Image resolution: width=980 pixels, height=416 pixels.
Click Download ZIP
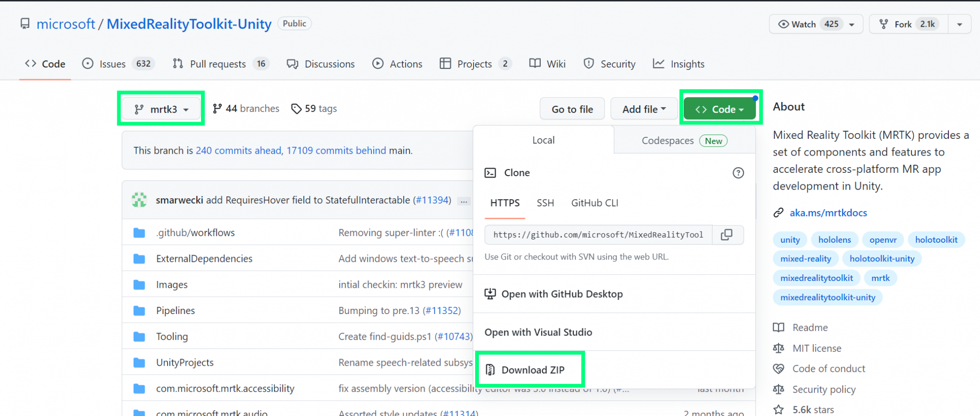click(x=533, y=370)
